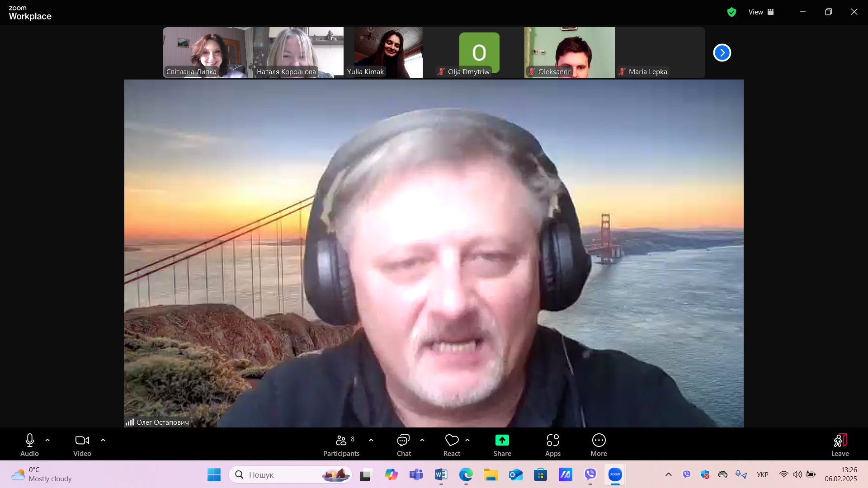Open the View layout menu
The width and height of the screenshot is (868, 488).
coord(761,12)
